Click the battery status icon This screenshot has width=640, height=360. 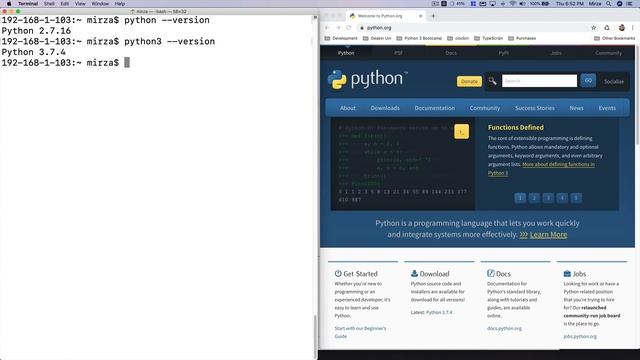click(x=545, y=4)
